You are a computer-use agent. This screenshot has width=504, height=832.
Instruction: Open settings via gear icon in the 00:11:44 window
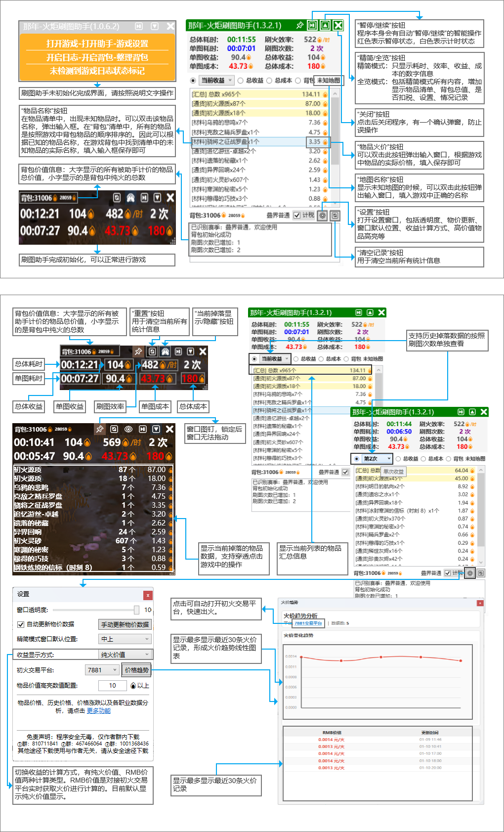click(470, 573)
